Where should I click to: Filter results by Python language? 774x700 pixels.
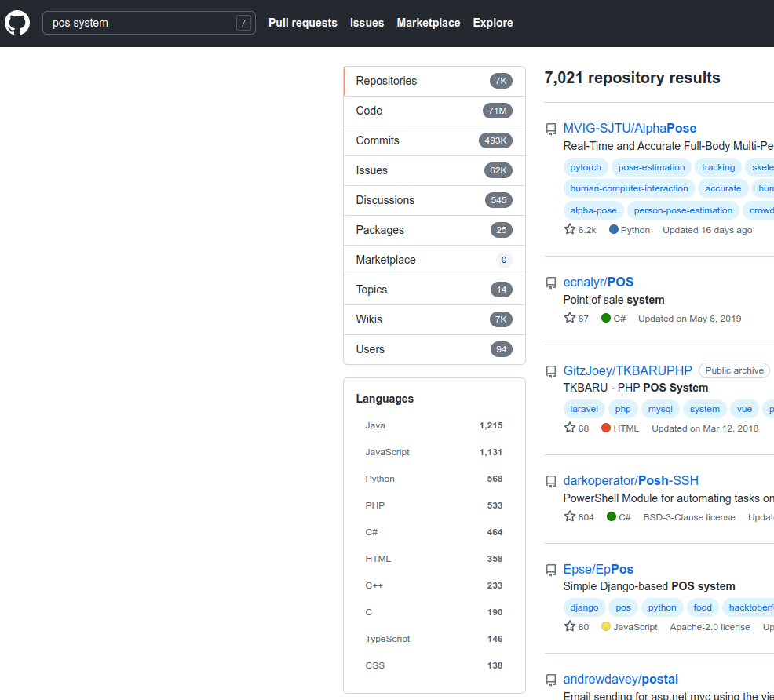[434, 479]
